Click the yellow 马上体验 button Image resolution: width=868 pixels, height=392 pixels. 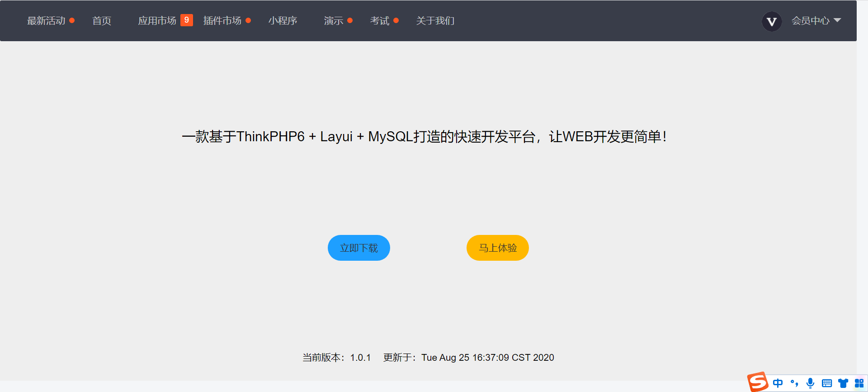click(498, 248)
